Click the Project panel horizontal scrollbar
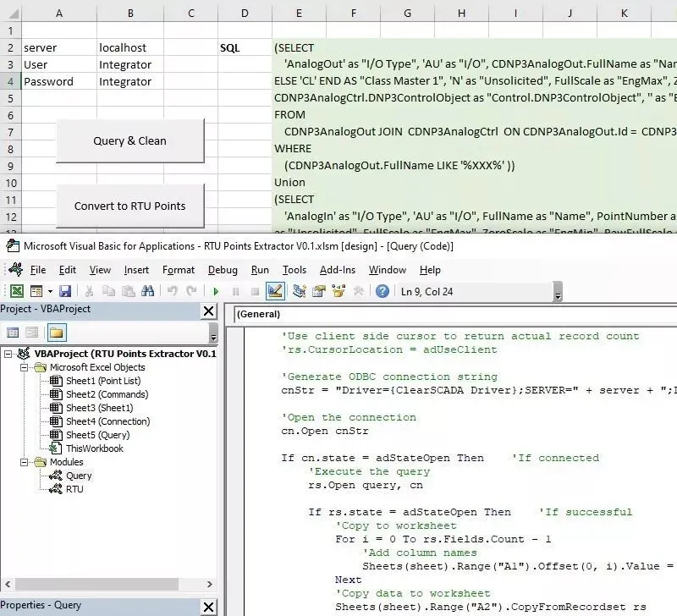 [97, 584]
